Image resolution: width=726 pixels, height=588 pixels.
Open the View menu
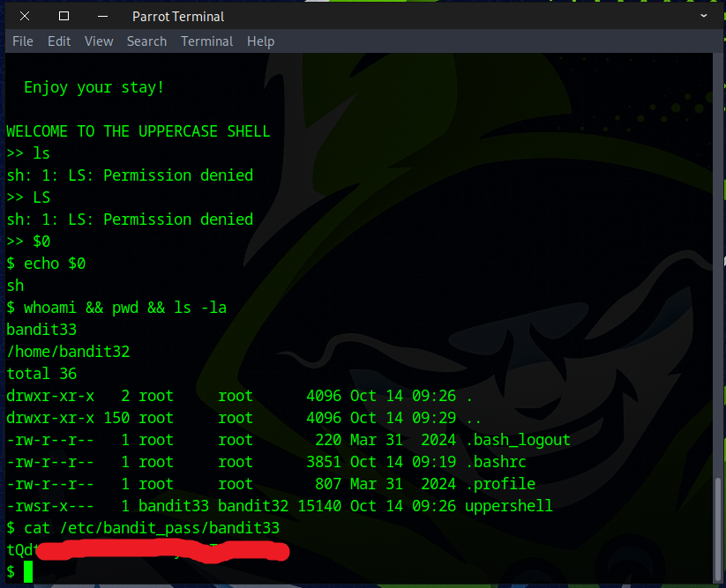[x=99, y=41]
